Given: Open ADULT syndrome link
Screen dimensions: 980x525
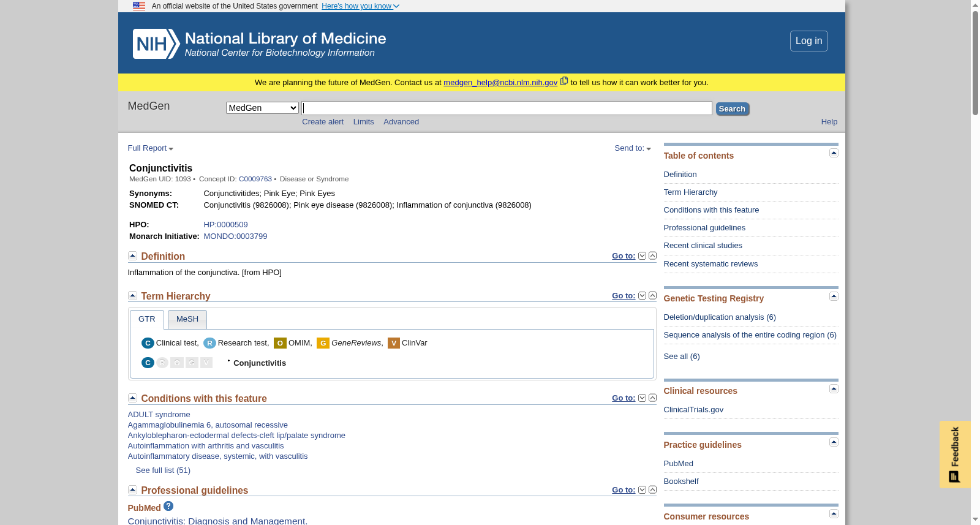Looking at the screenshot, I should click(x=159, y=415).
